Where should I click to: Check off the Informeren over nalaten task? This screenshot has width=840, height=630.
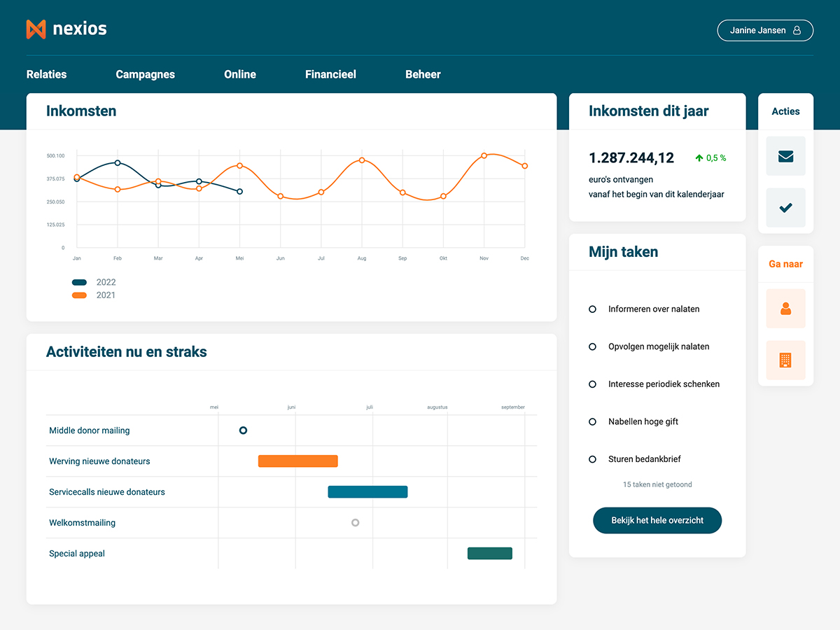coord(592,309)
